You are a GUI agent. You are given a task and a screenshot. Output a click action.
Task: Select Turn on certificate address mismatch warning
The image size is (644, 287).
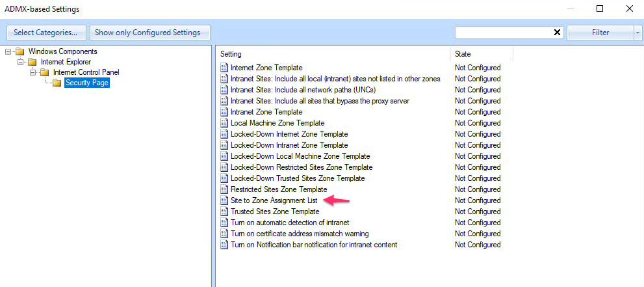click(300, 234)
